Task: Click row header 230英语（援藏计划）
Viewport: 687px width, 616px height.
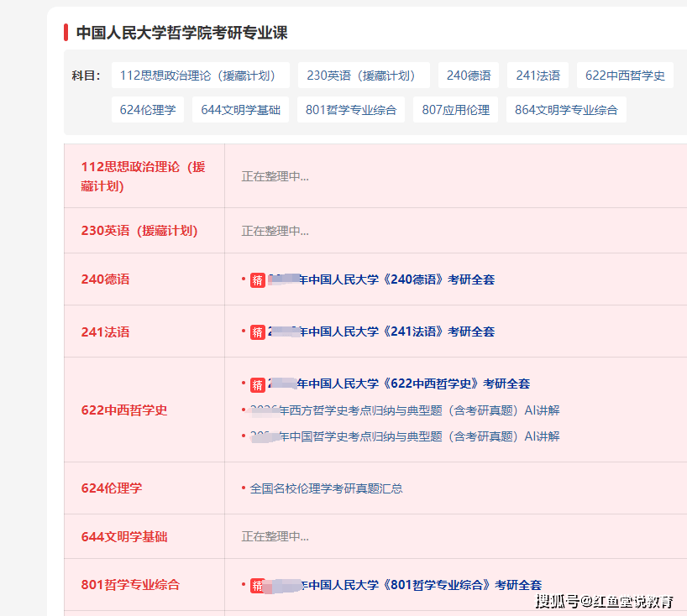Action: coord(139,230)
